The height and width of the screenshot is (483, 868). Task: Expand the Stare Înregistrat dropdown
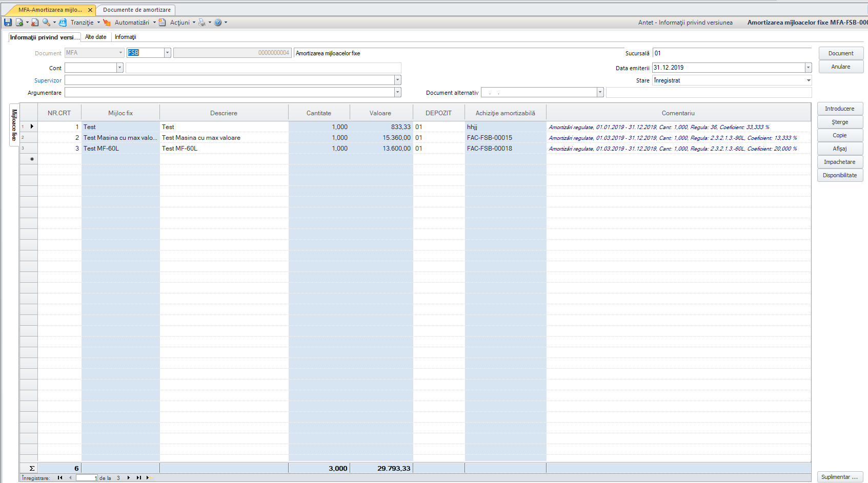809,80
